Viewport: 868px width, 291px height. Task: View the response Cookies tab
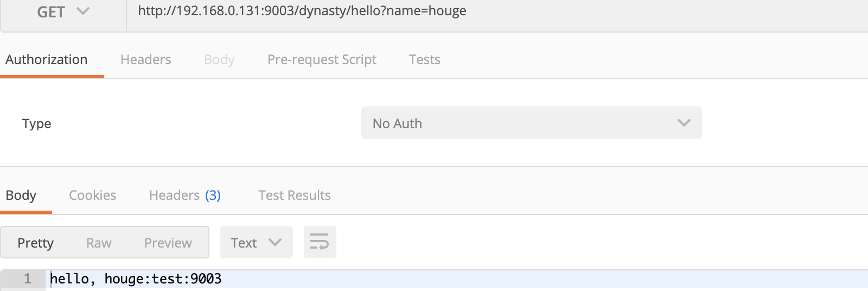(x=93, y=195)
